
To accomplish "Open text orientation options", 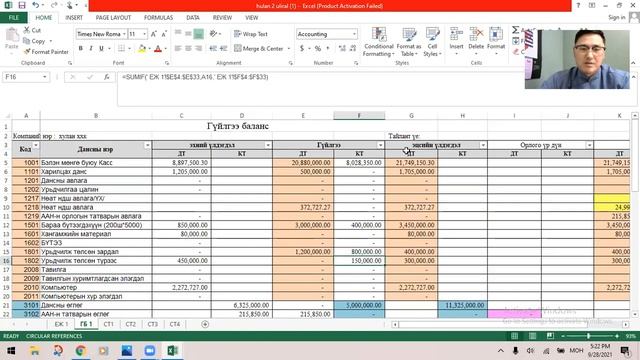I will [214, 33].
